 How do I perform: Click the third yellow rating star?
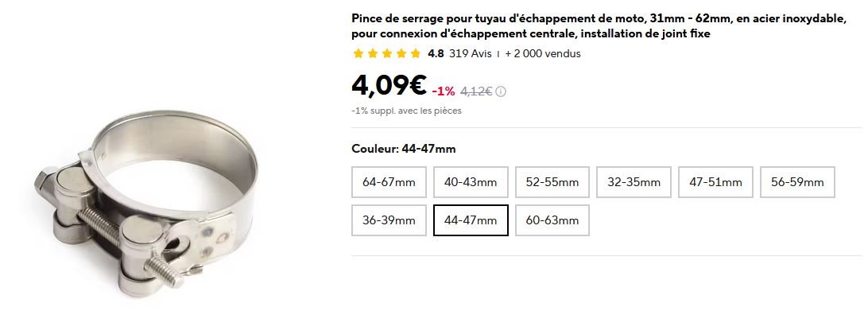pyautogui.click(x=387, y=54)
